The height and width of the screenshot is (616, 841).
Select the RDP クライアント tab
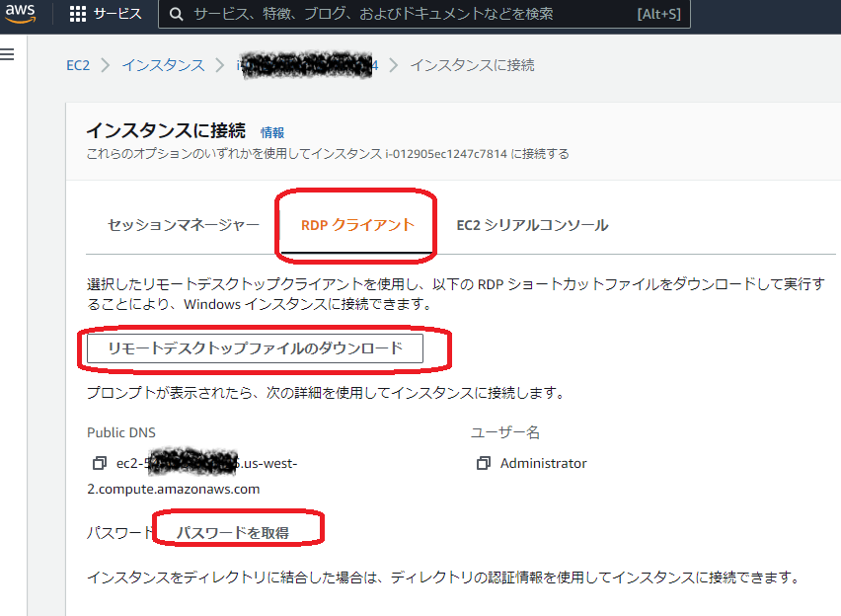point(357,225)
